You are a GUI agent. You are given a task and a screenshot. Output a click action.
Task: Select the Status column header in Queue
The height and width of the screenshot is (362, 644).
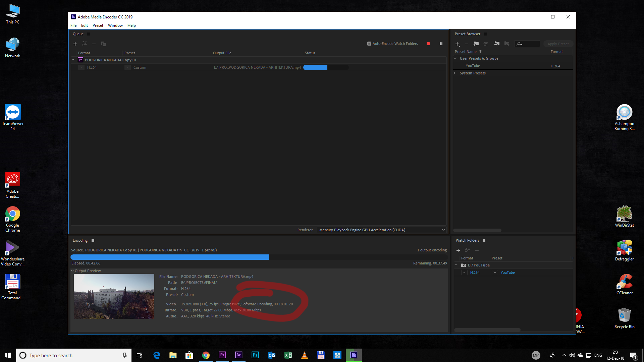pyautogui.click(x=310, y=53)
